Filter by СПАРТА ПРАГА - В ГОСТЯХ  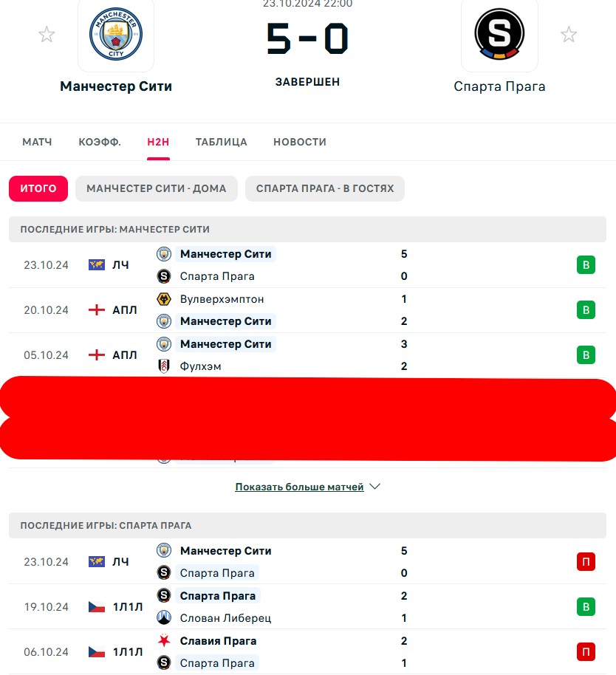(325, 188)
